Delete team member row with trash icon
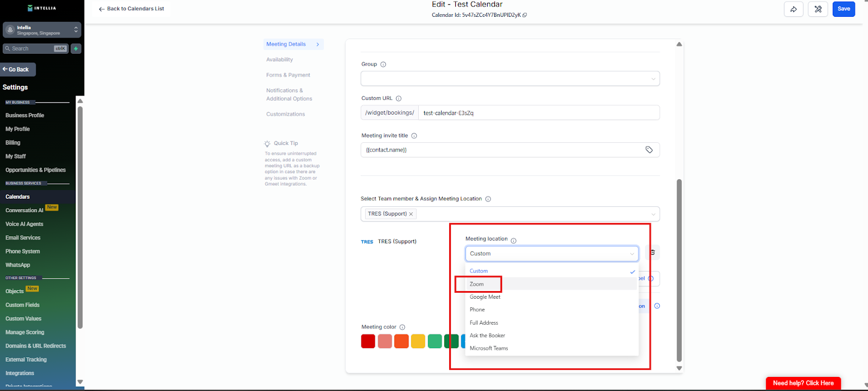The image size is (868, 391). pos(653,253)
